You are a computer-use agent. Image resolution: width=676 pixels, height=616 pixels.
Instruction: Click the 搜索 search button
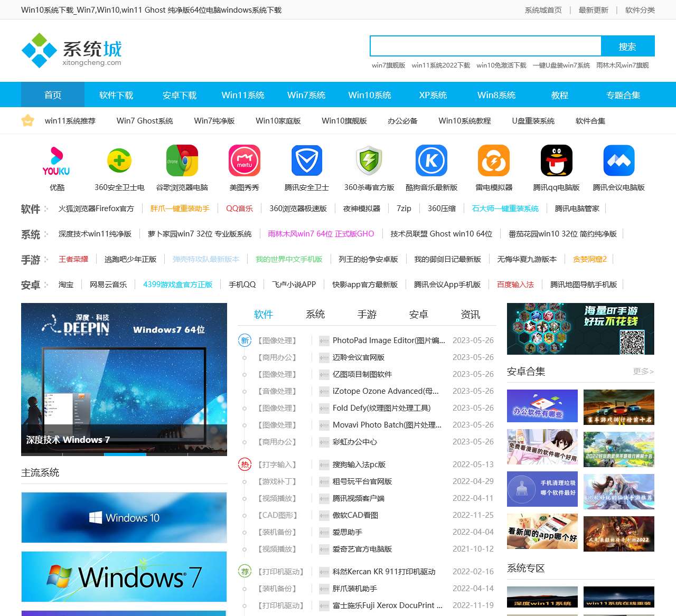coord(627,46)
